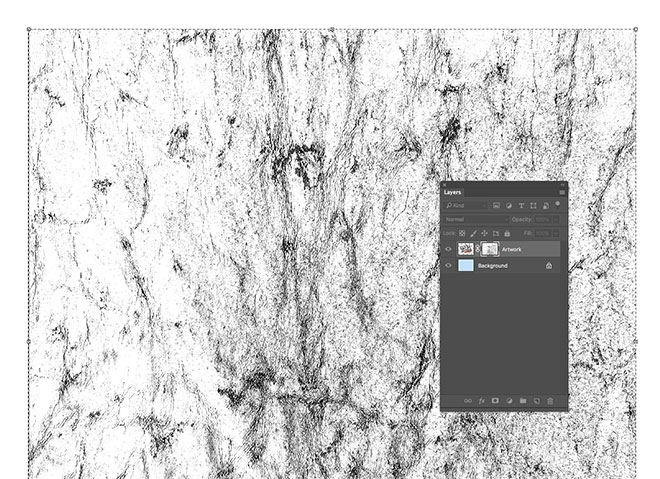Click the Opacity value field
Screen dimensions: 660x479
(x=543, y=219)
